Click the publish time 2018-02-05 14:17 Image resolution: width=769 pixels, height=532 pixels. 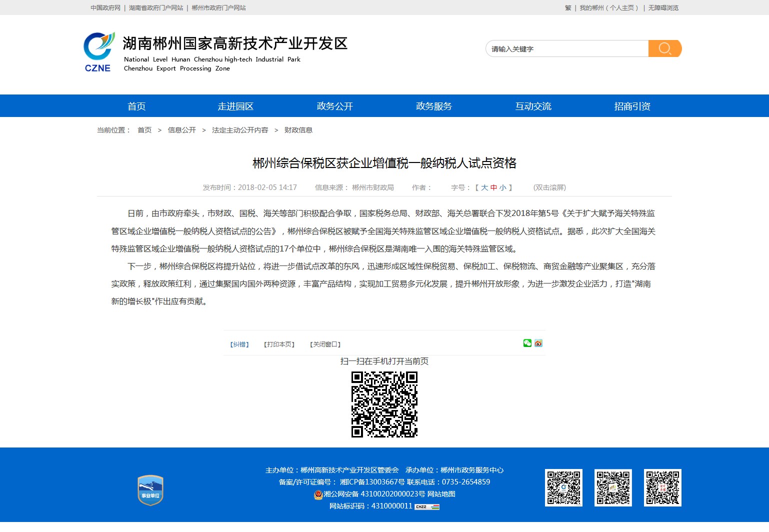(x=267, y=187)
